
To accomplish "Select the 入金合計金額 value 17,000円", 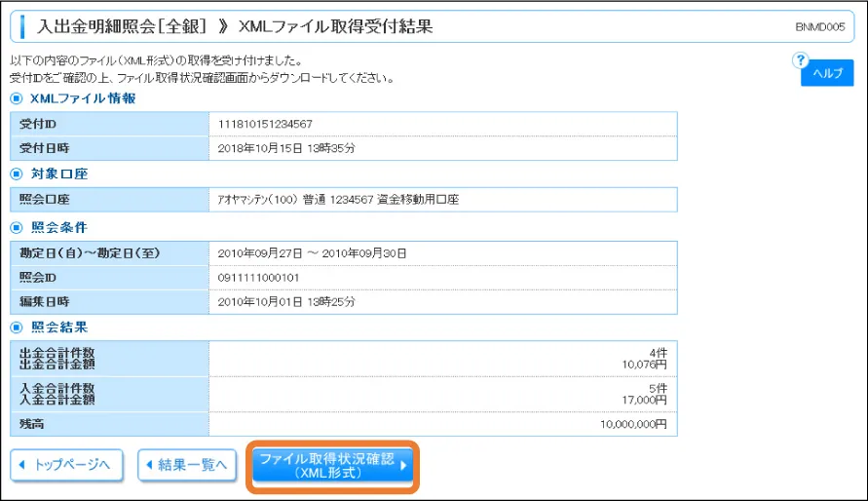I will coord(644,401).
